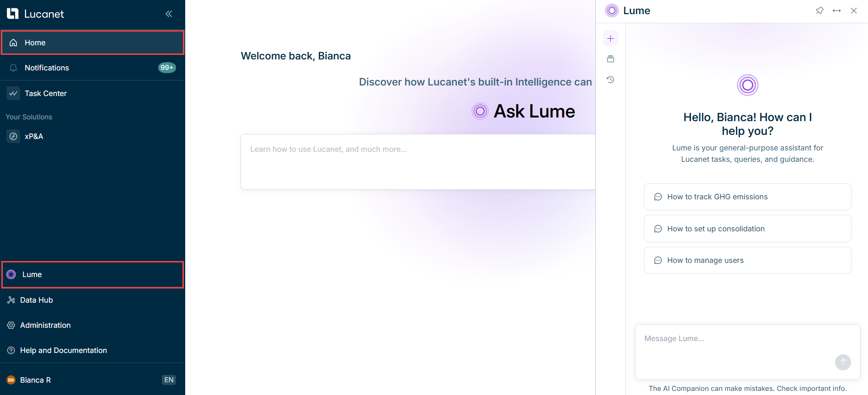This screenshot has width=868, height=395.
Task: Open the xP&A solution
Action: pos(93,136)
